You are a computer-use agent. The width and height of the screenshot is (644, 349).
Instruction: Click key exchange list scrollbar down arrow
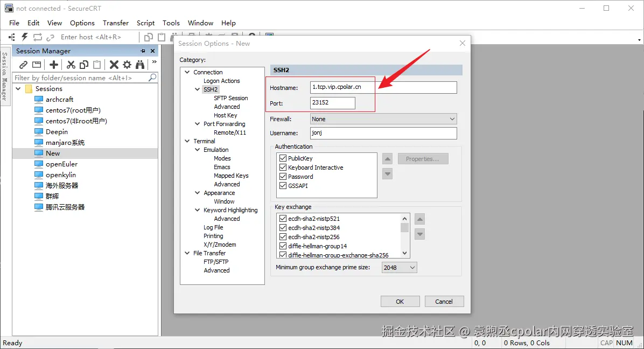404,253
